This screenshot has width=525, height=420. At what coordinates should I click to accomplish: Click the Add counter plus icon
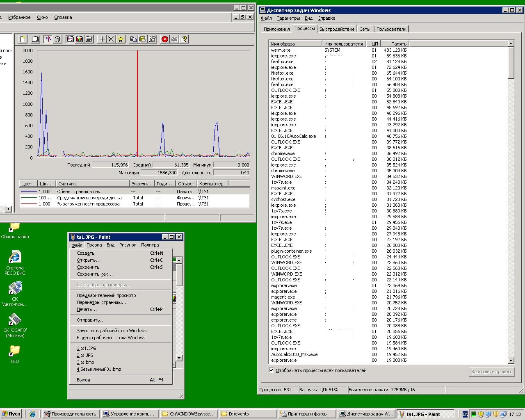pos(102,39)
